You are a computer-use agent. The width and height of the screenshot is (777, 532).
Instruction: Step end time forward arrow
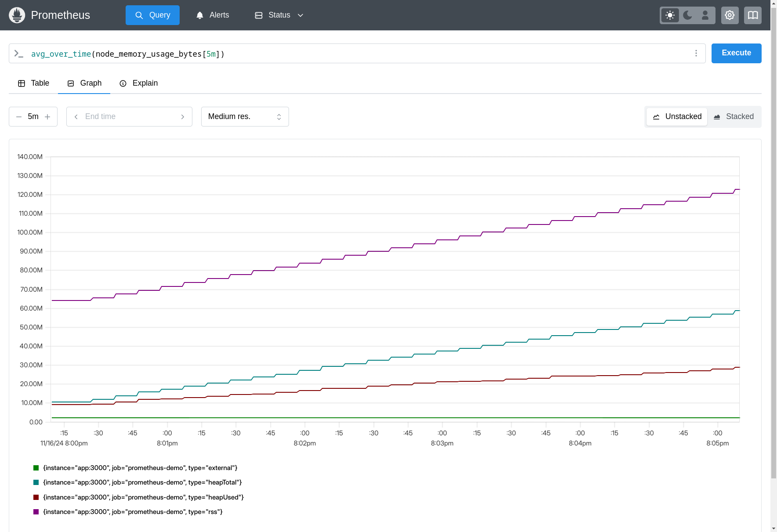(x=183, y=117)
